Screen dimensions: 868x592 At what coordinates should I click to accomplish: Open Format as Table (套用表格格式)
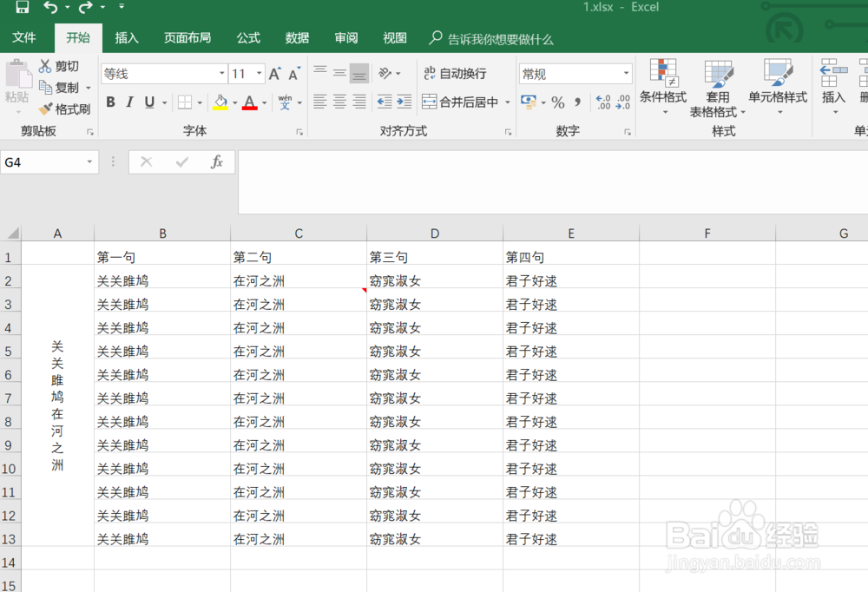[x=718, y=89]
